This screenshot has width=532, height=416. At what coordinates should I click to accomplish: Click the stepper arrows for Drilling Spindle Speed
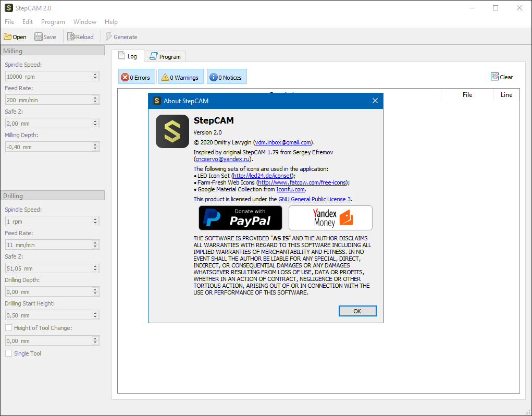tap(95, 221)
